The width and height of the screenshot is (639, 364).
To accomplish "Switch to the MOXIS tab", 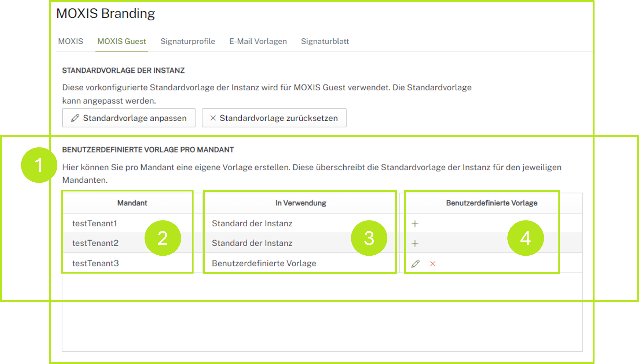I will [x=70, y=41].
